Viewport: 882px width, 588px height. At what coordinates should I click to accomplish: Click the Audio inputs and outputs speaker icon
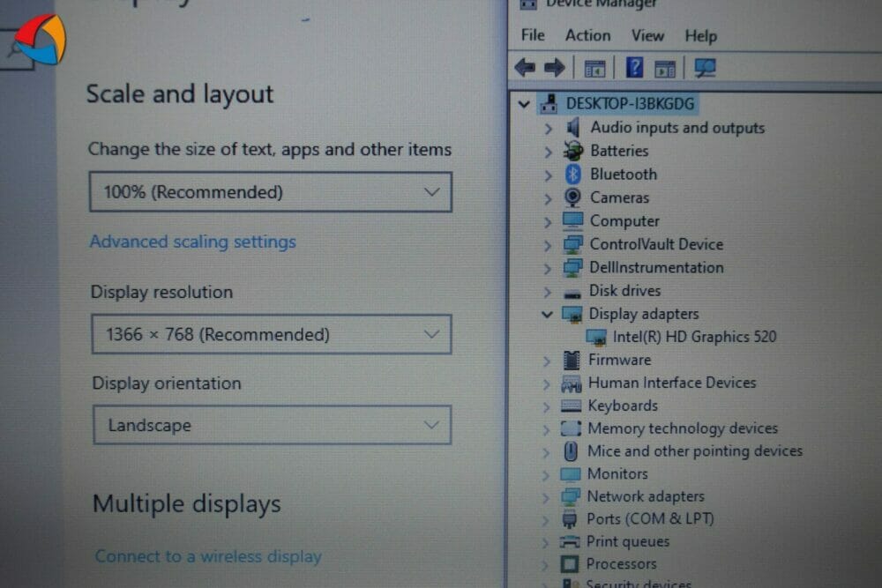(572, 128)
